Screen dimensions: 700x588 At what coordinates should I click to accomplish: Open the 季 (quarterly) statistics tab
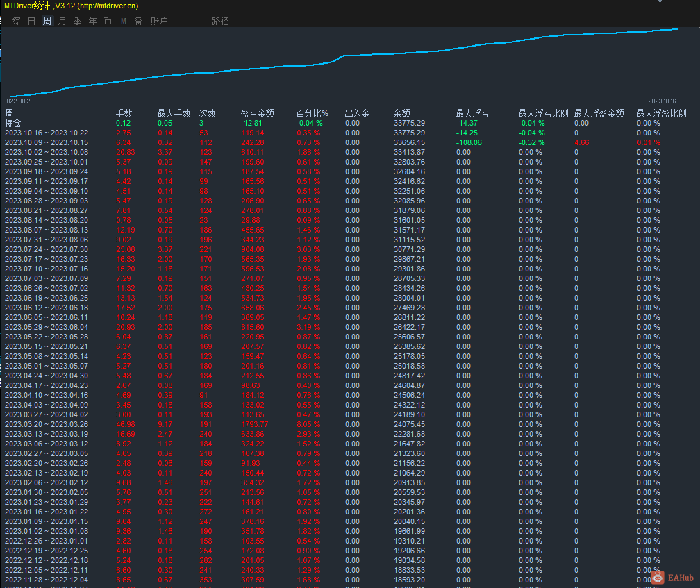78,21
